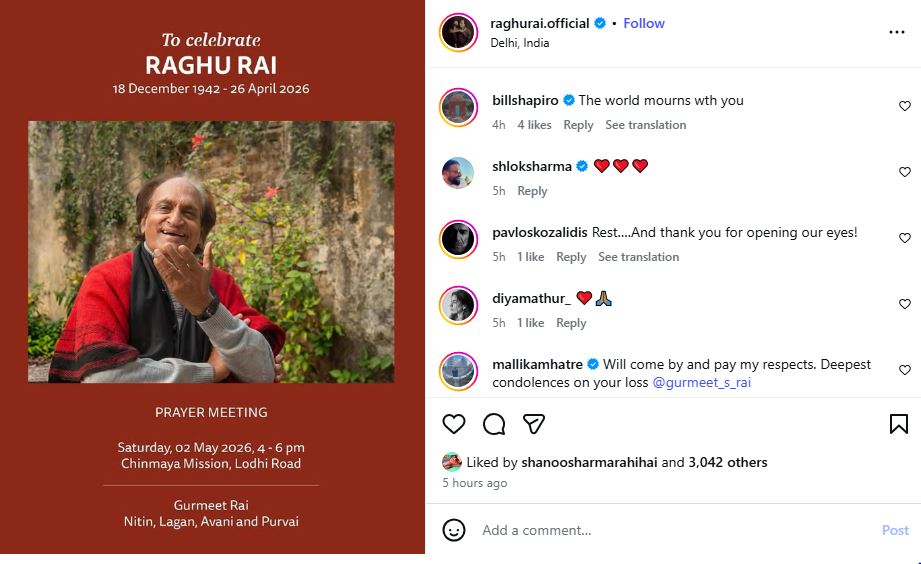Open comments with the speech bubble icon

tap(494, 424)
